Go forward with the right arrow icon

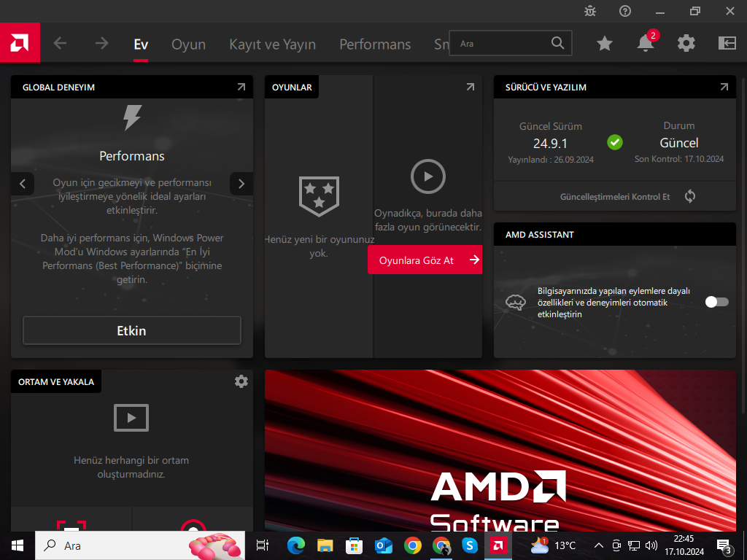[101, 43]
